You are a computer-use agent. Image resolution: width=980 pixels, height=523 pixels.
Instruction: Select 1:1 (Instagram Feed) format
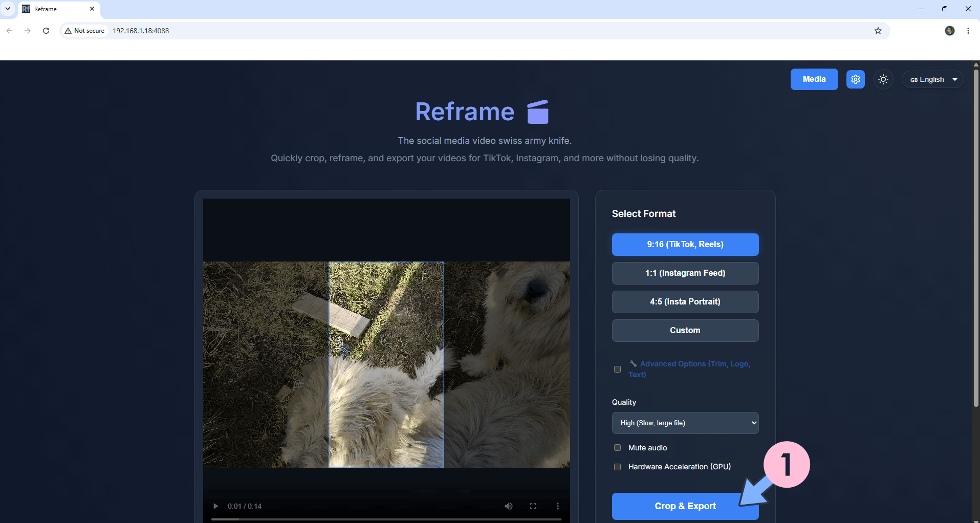[685, 273]
